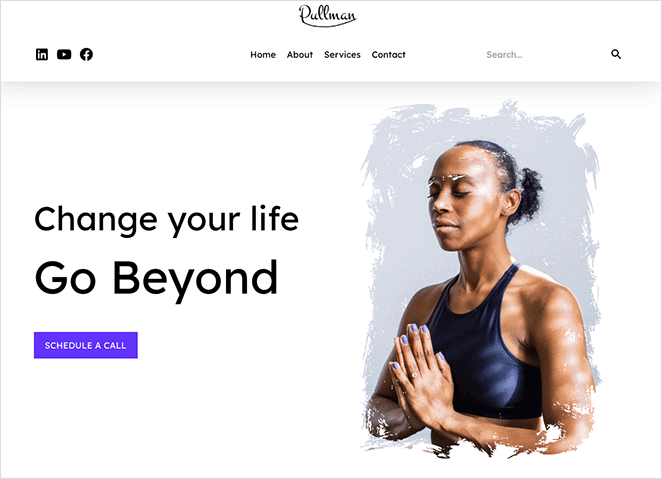Go to the Home menu item
The height and width of the screenshot is (479, 662).
pyautogui.click(x=263, y=54)
